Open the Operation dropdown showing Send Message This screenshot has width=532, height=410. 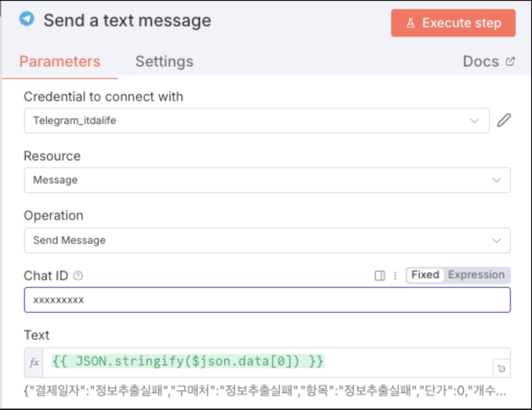pos(267,240)
